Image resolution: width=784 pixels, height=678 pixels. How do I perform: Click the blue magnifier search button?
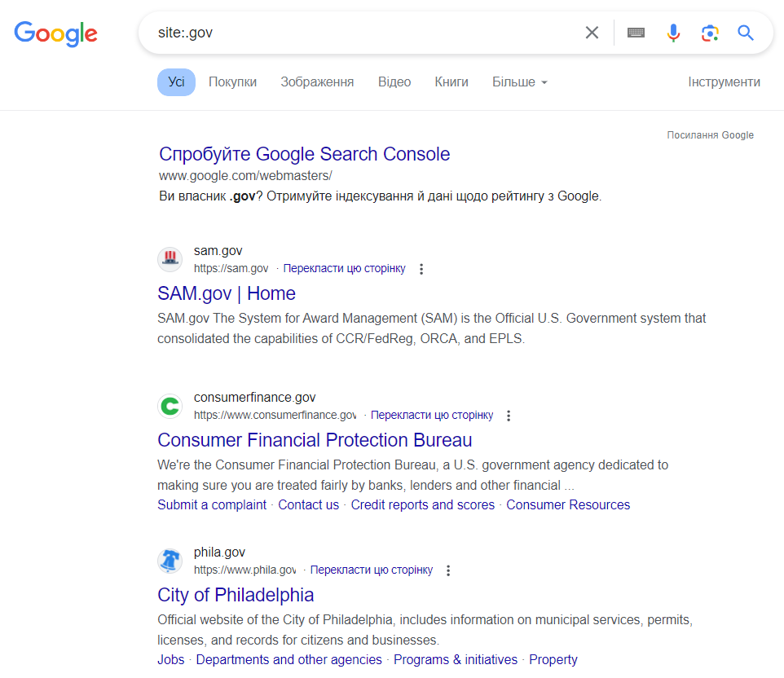[746, 33]
